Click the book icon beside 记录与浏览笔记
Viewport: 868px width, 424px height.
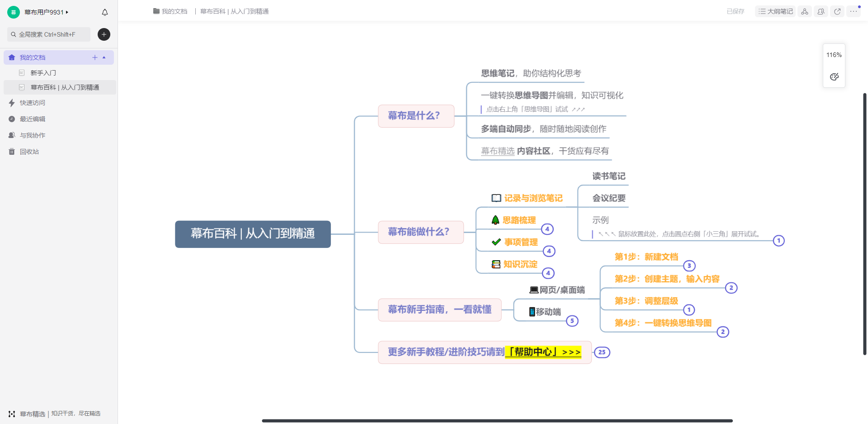pos(496,198)
